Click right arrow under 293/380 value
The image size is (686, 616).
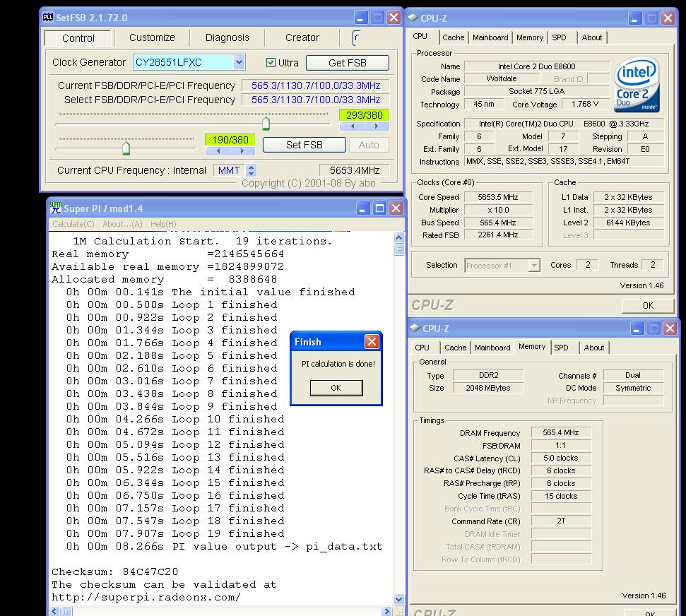coord(376,126)
